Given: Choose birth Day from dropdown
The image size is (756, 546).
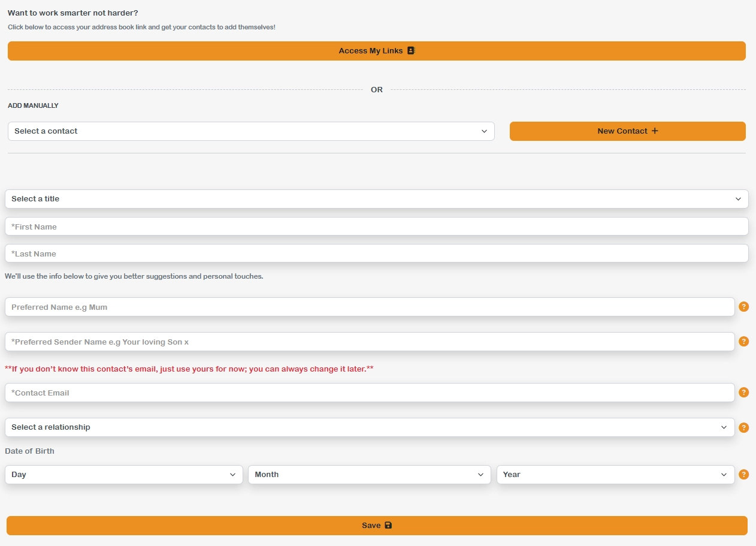Looking at the screenshot, I should (x=123, y=475).
